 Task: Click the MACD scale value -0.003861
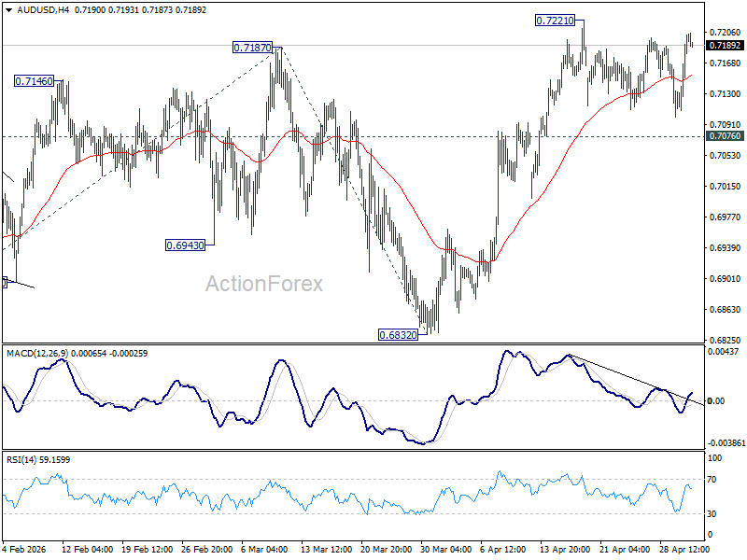click(726, 443)
